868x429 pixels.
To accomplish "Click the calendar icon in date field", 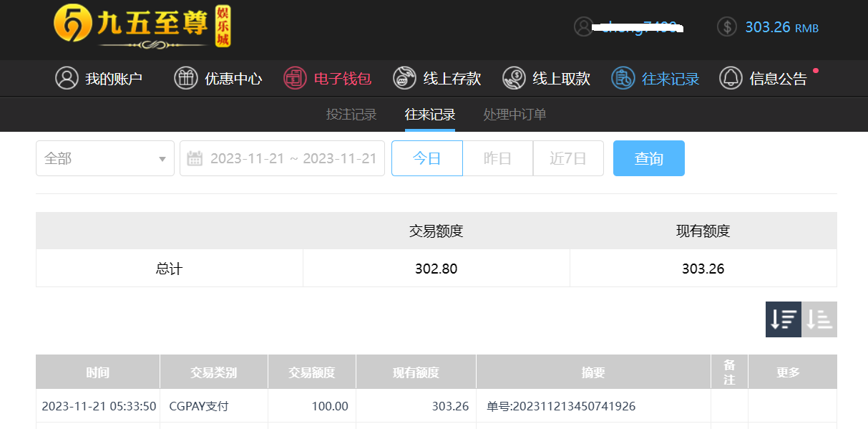I will tap(195, 158).
